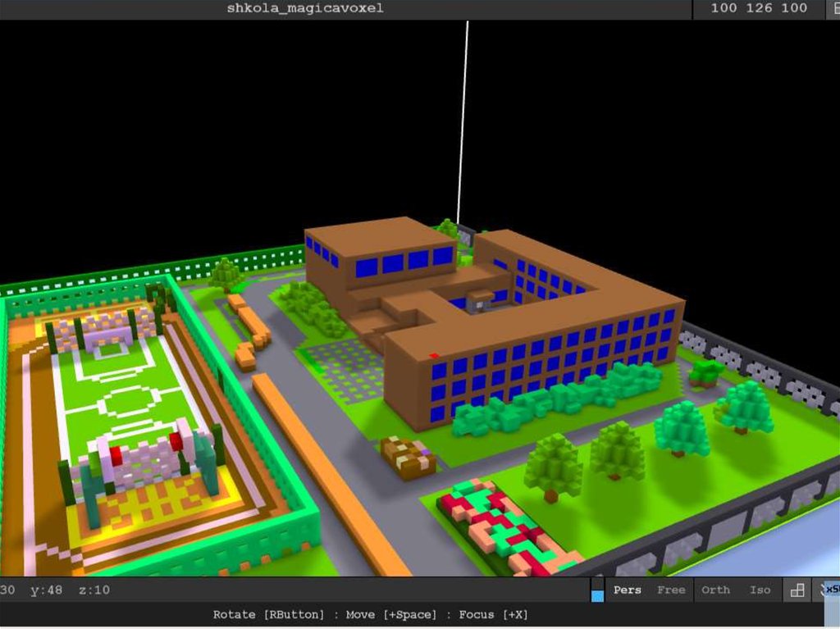
Task: Click the soccer field center circle
Action: tap(124, 402)
